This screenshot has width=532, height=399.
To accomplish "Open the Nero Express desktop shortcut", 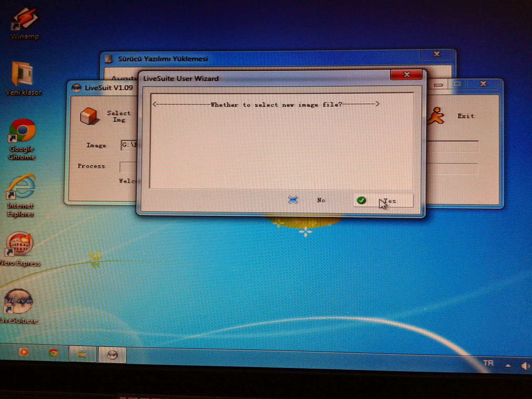I will 20,249.
